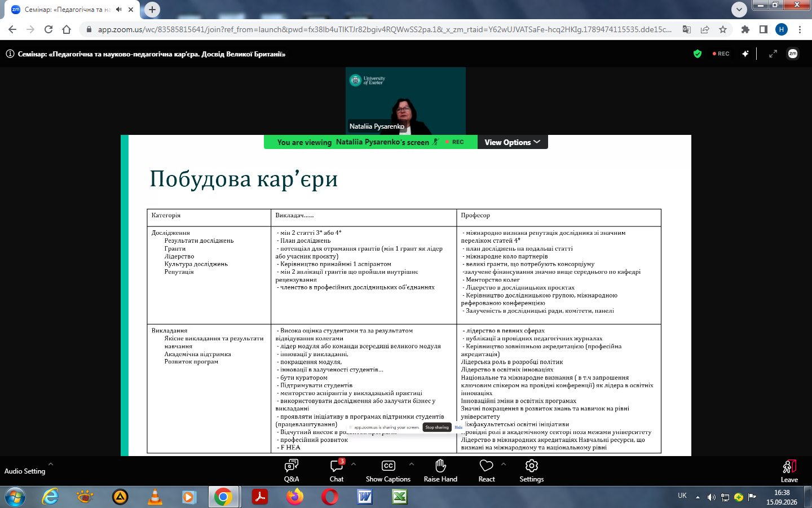Click the Audio Setting label
Screen dimensions: 812x508
pos(25,471)
